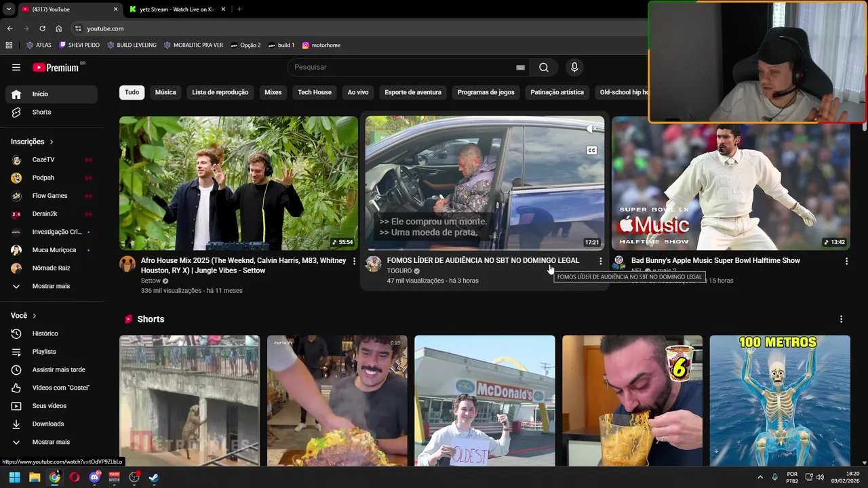This screenshot has width=868, height=488.
Task: Select the Tech House chip
Action: (315, 92)
